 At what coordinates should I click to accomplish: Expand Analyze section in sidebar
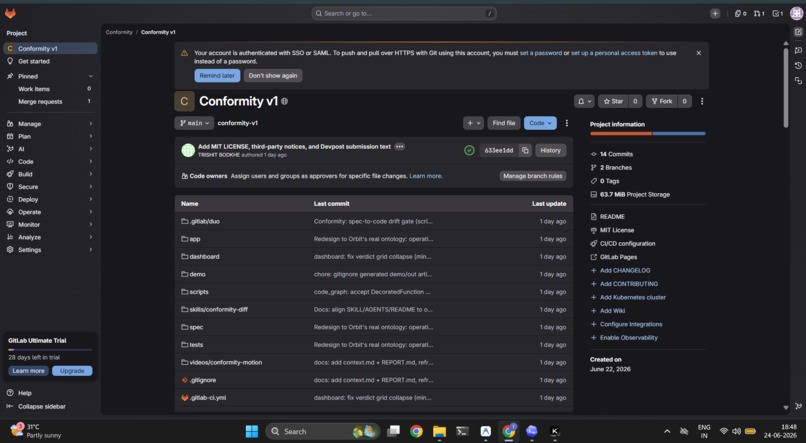(x=50, y=237)
